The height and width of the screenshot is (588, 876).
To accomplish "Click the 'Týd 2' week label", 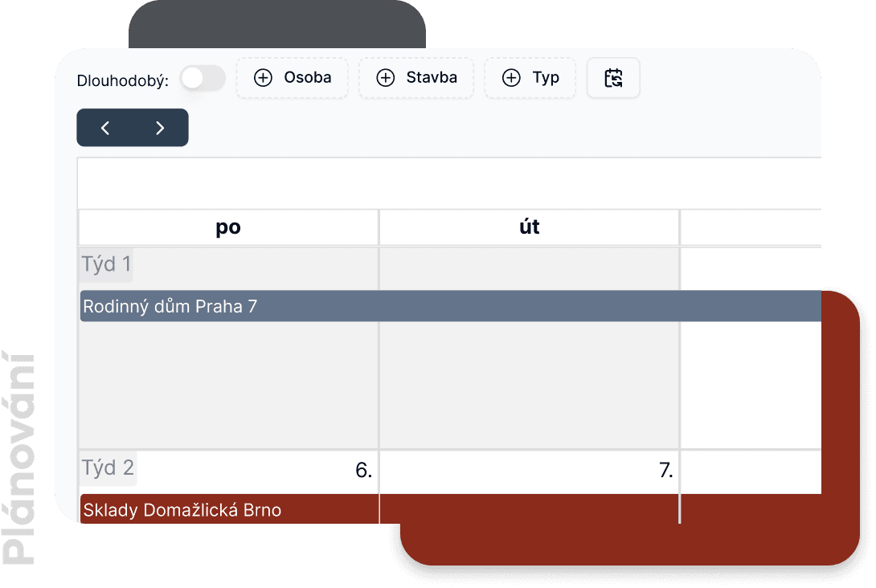I will [x=108, y=468].
